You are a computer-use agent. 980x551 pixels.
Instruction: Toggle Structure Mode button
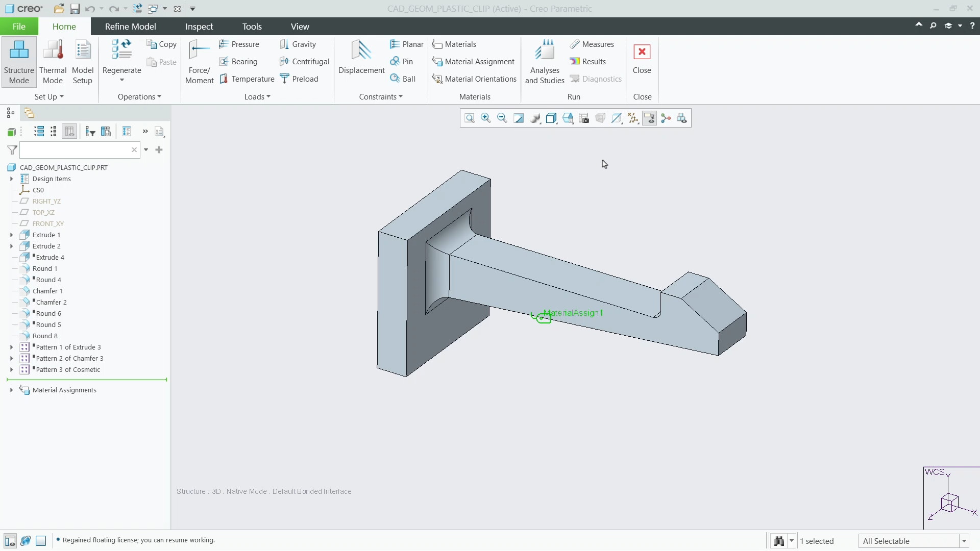19,62
